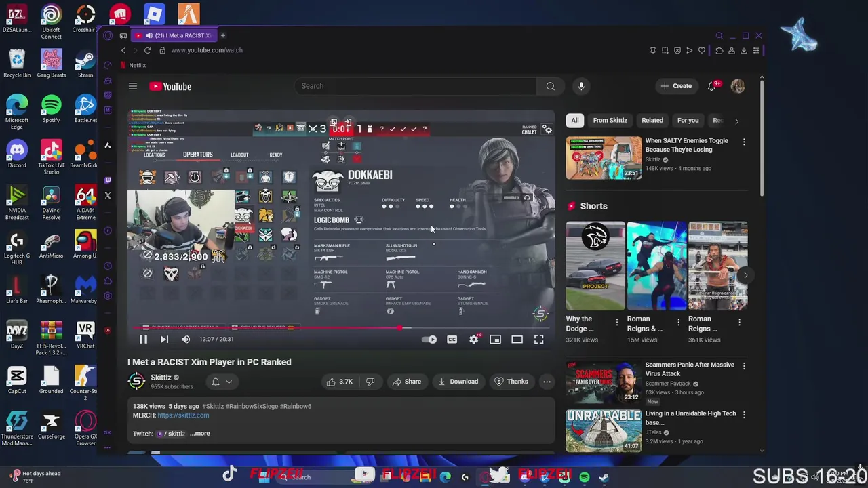Open Opera extensions cube icon
This screenshot has width=868, height=488.
pos(719,50)
